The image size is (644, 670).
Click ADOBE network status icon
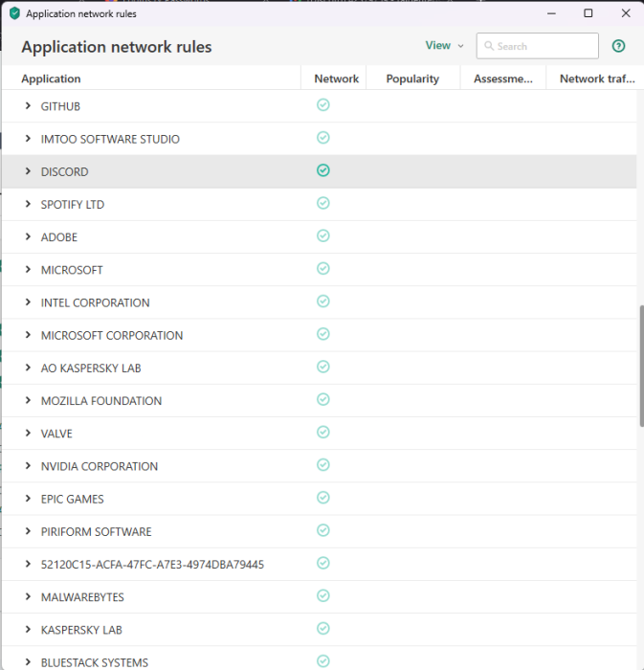323,235
